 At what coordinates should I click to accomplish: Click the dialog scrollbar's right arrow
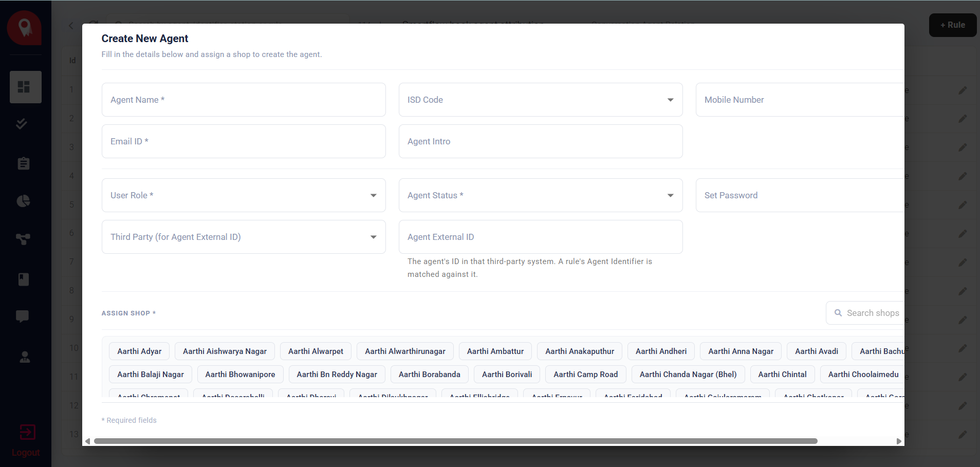coord(899,441)
